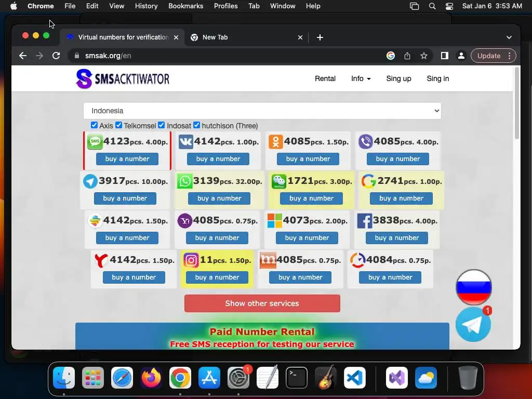
Task: Uncheck the Axis operator checkbox
Action: tap(94, 125)
